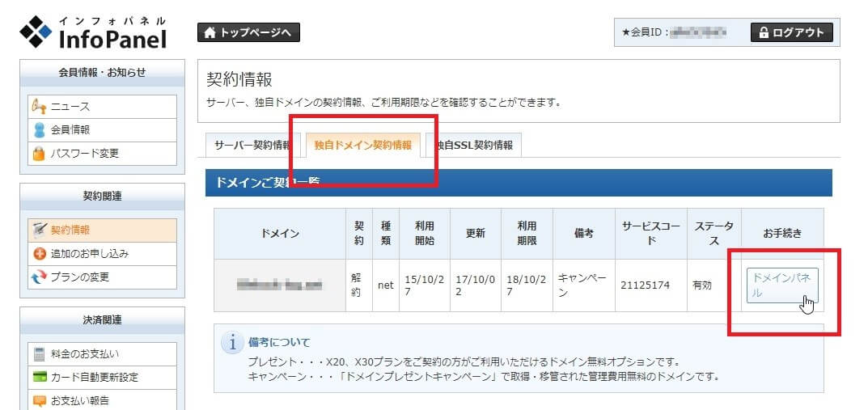868x410 pixels.
Task: Open the 独自SSL契約情報 tab
Action: [x=474, y=146]
